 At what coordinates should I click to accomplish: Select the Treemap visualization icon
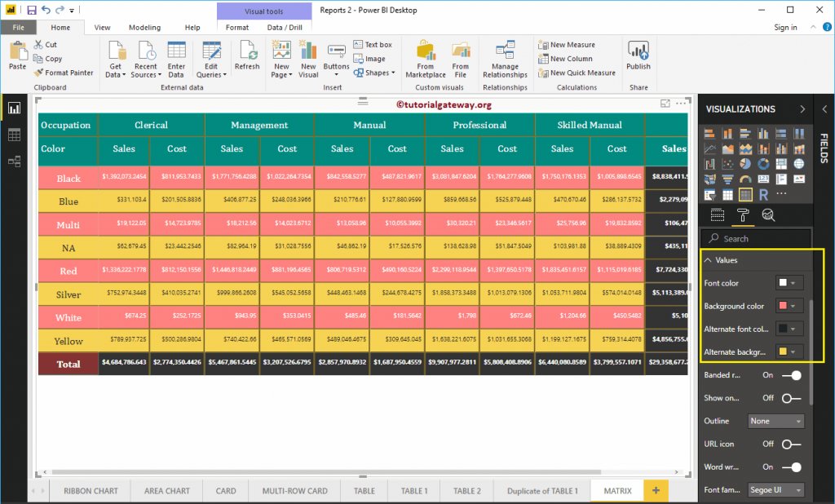(781, 164)
